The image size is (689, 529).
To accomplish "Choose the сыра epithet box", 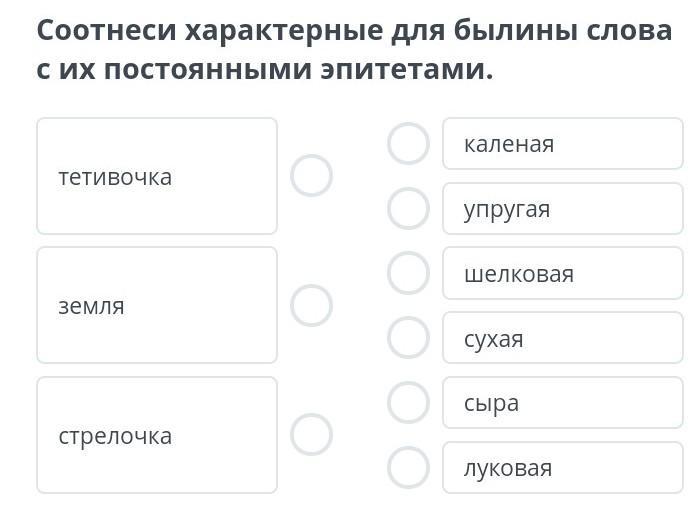I will (x=562, y=403).
